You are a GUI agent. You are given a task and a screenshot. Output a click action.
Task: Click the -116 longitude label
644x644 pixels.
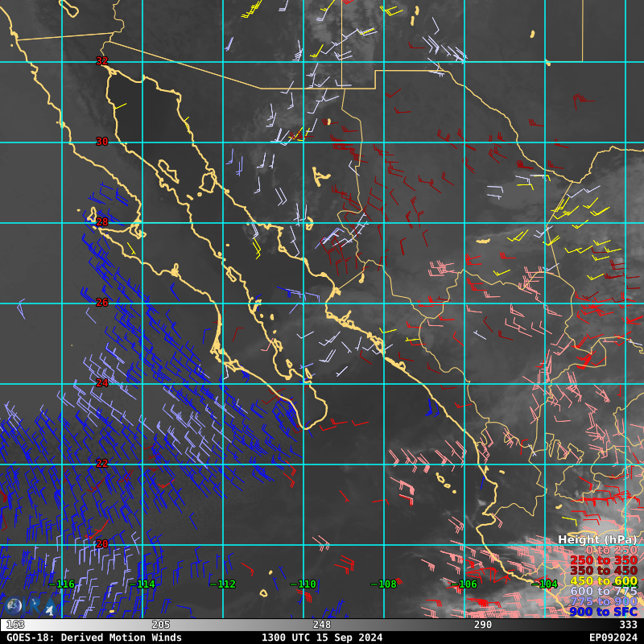point(62,584)
